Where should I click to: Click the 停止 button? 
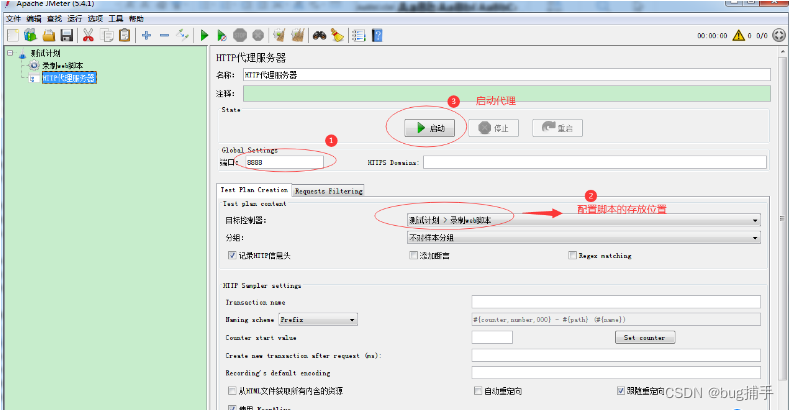click(494, 128)
